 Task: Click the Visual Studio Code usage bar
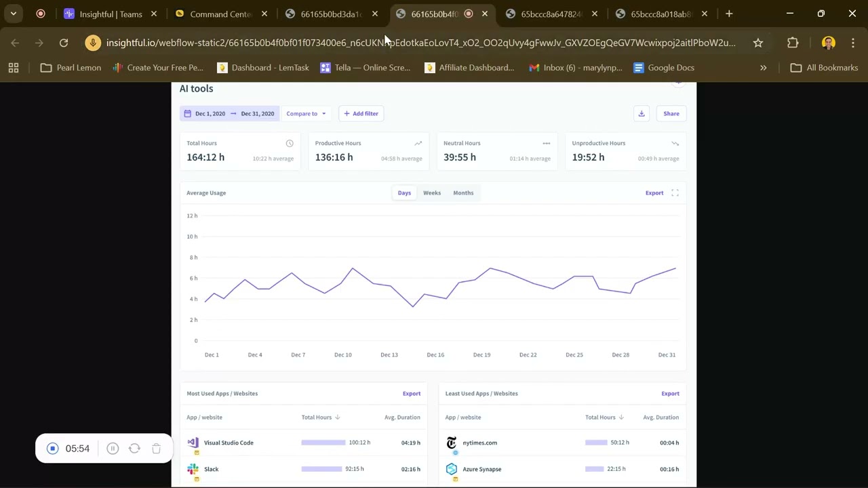[323, 443]
